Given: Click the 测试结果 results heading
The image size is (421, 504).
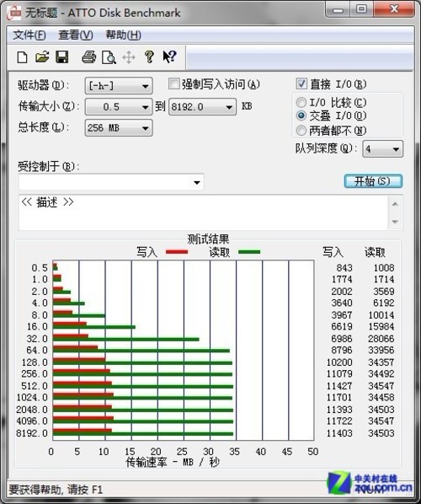Looking at the screenshot, I should pyautogui.click(x=208, y=239).
